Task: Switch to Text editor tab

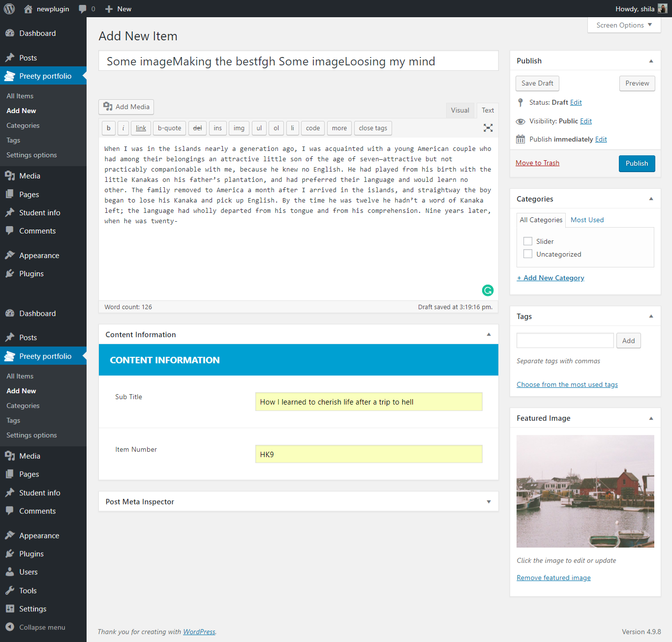Action: pyautogui.click(x=488, y=111)
